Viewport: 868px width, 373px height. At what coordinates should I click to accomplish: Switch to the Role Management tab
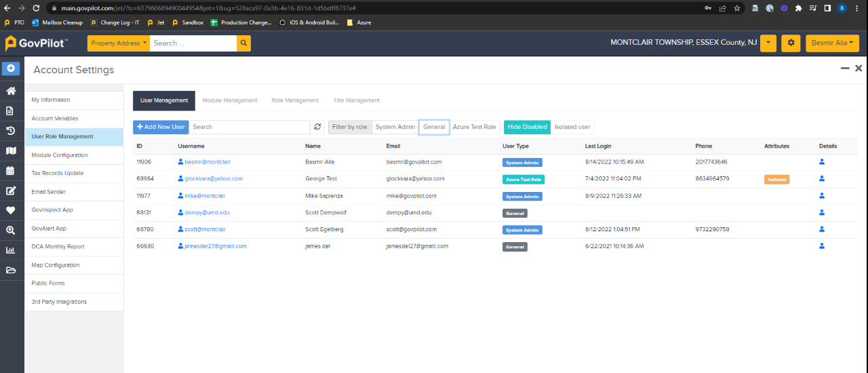pyautogui.click(x=295, y=100)
